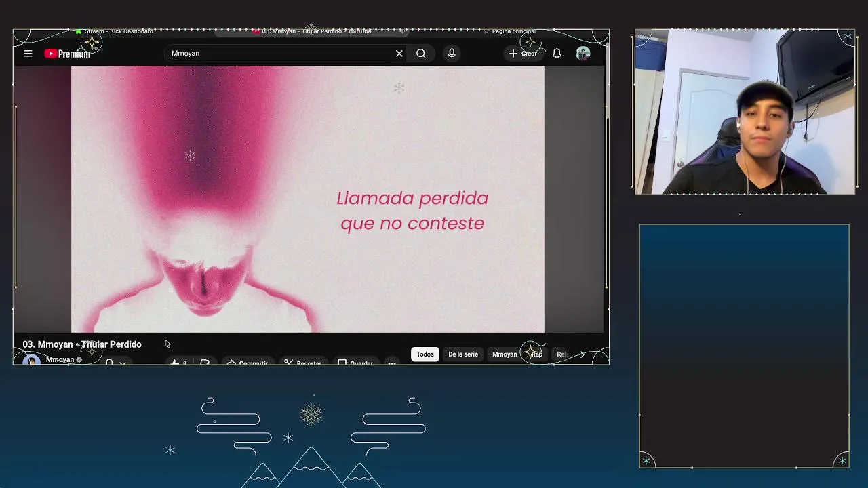The width and height of the screenshot is (868, 488).
Task: Open the account avatar menu
Action: tap(583, 54)
